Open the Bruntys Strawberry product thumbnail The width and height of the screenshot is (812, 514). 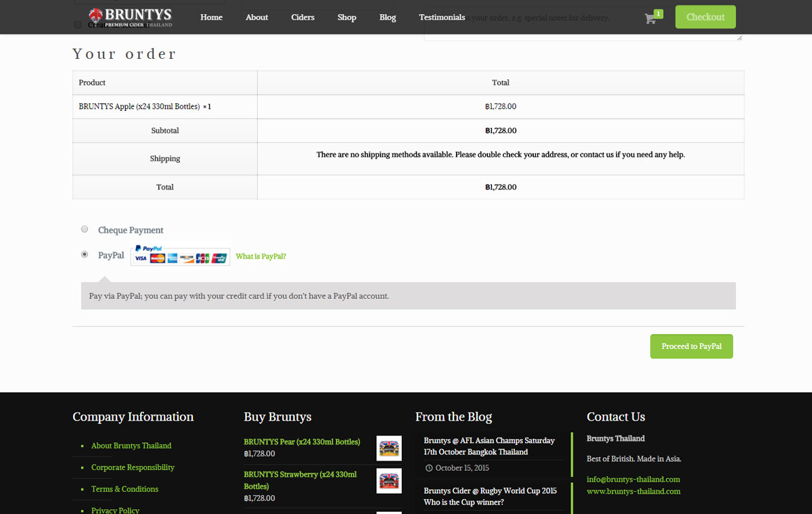pos(388,481)
